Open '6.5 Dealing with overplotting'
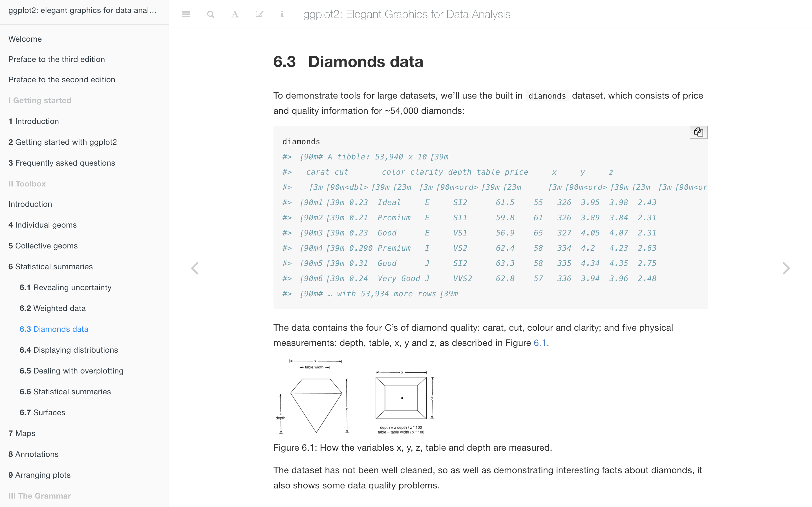 pyautogui.click(x=71, y=371)
